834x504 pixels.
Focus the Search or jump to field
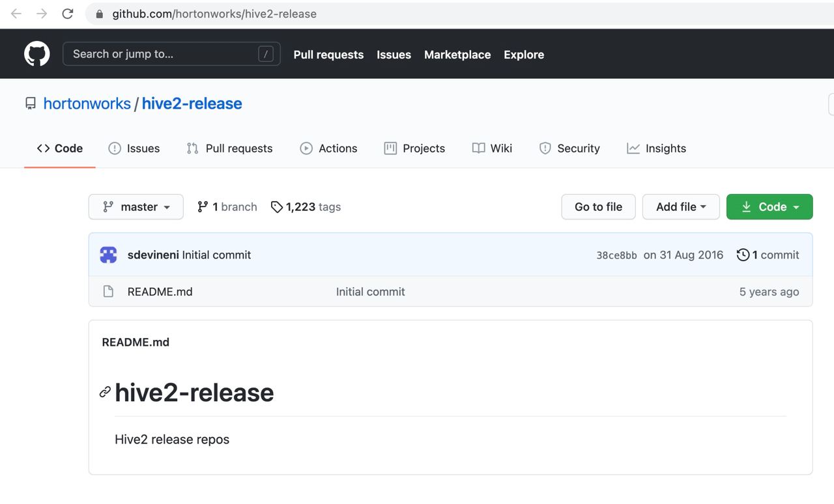tap(171, 54)
